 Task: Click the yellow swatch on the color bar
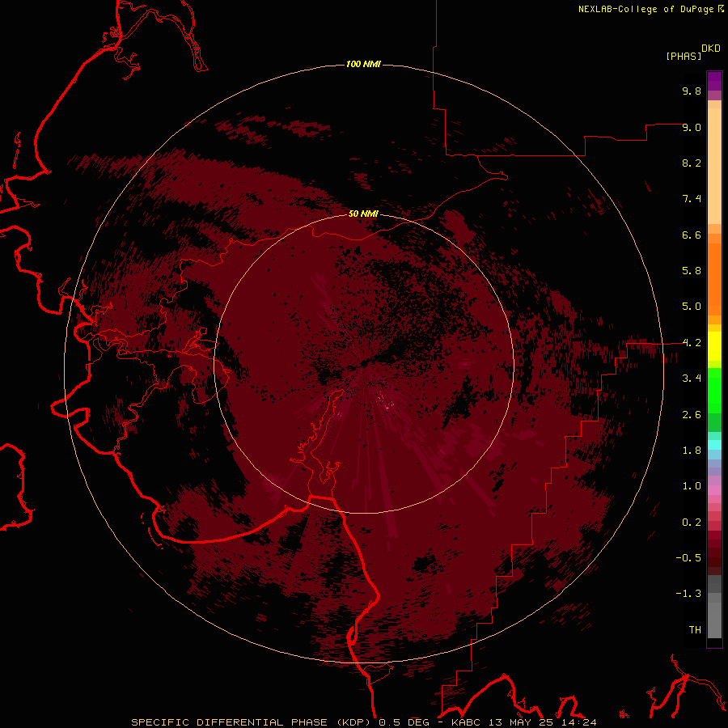click(714, 346)
